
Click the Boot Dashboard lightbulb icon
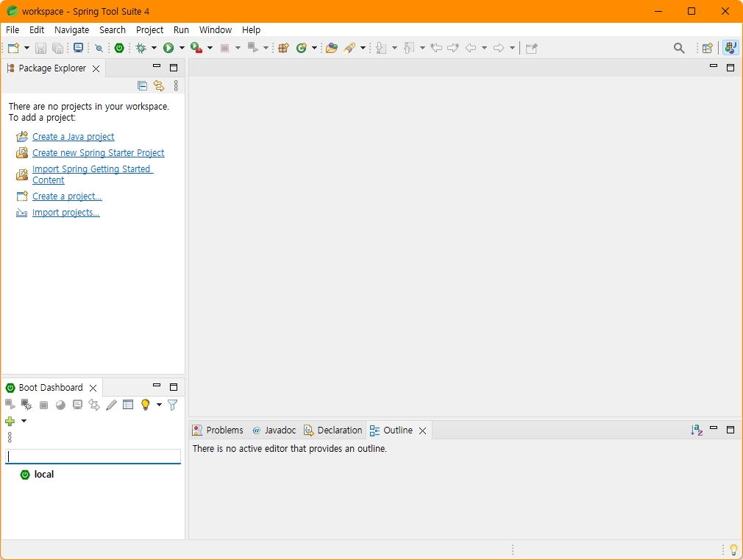146,405
